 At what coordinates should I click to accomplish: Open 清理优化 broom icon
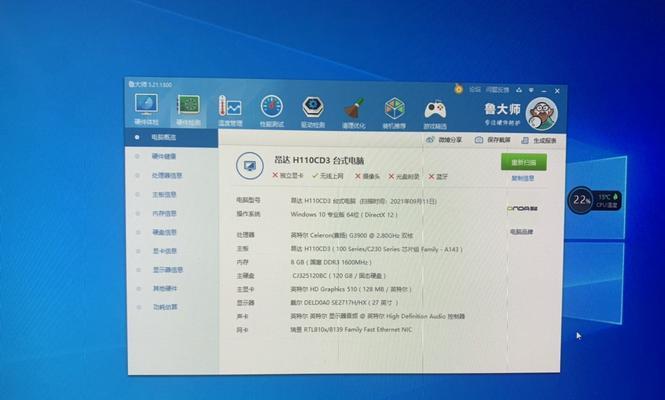tap(354, 109)
